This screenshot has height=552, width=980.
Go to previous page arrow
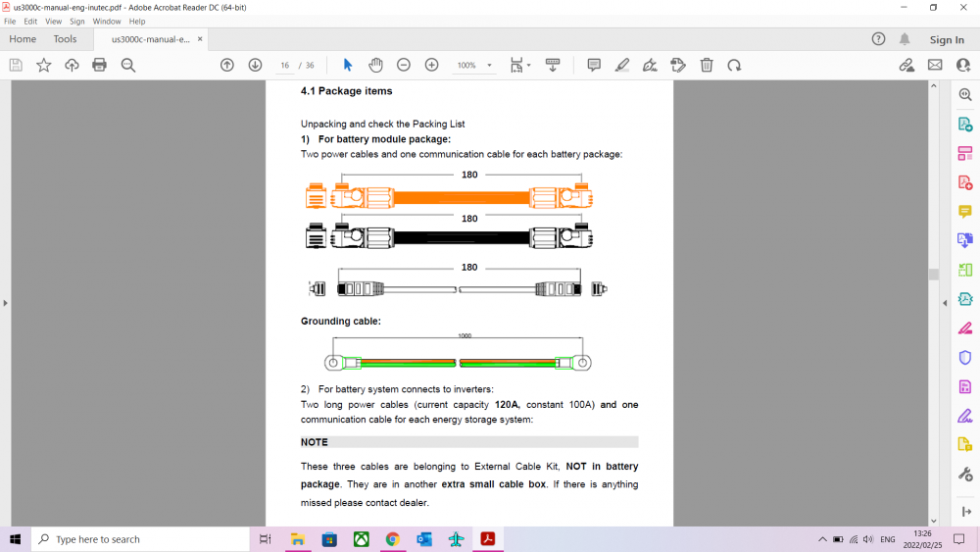pos(227,65)
